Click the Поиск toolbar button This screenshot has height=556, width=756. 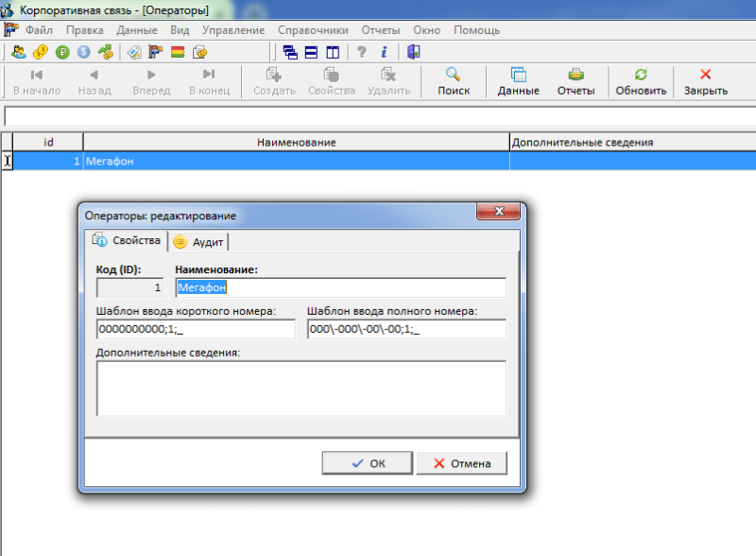coord(454,81)
